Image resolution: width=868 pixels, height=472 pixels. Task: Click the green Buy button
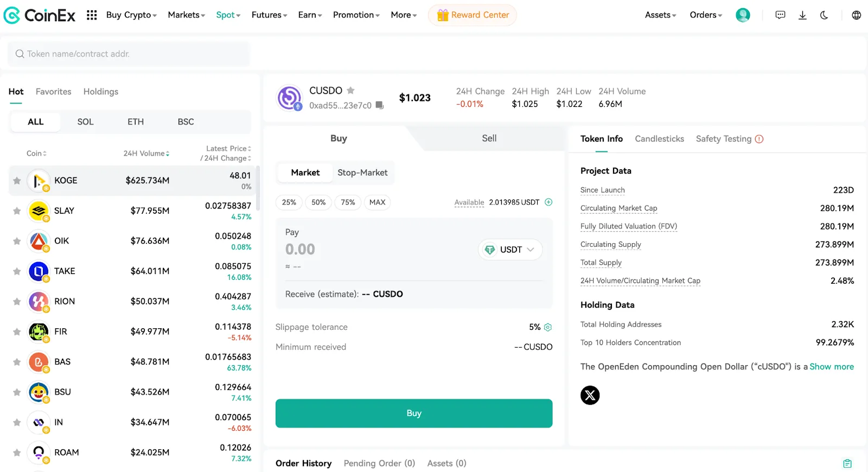pos(414,413)
